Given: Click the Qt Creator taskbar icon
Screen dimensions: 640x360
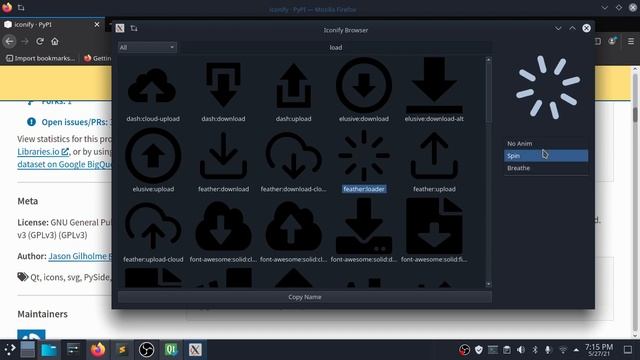Looking at the screenshot, I should [x=171, y=350].
